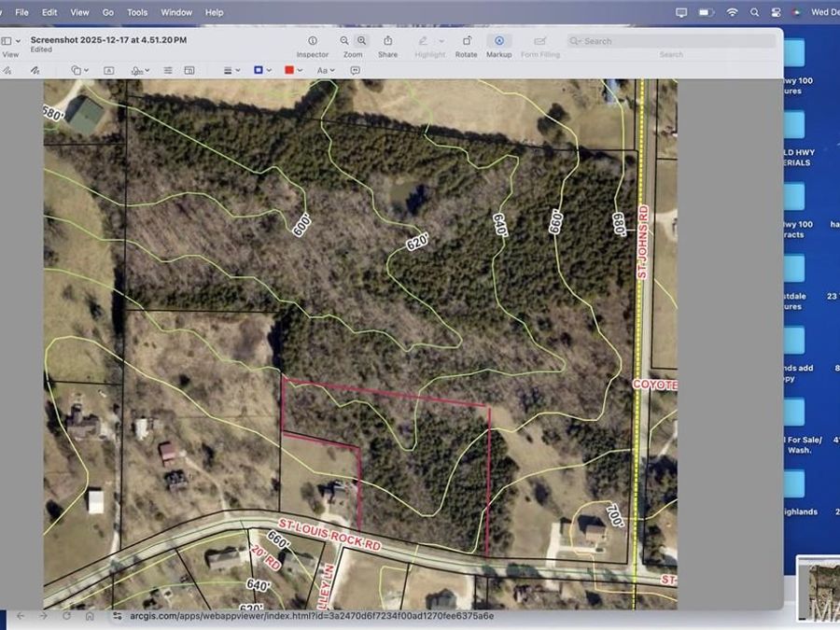Open the Sign signature menu
The image size is (840, 630).
click(x=140, y=70)
